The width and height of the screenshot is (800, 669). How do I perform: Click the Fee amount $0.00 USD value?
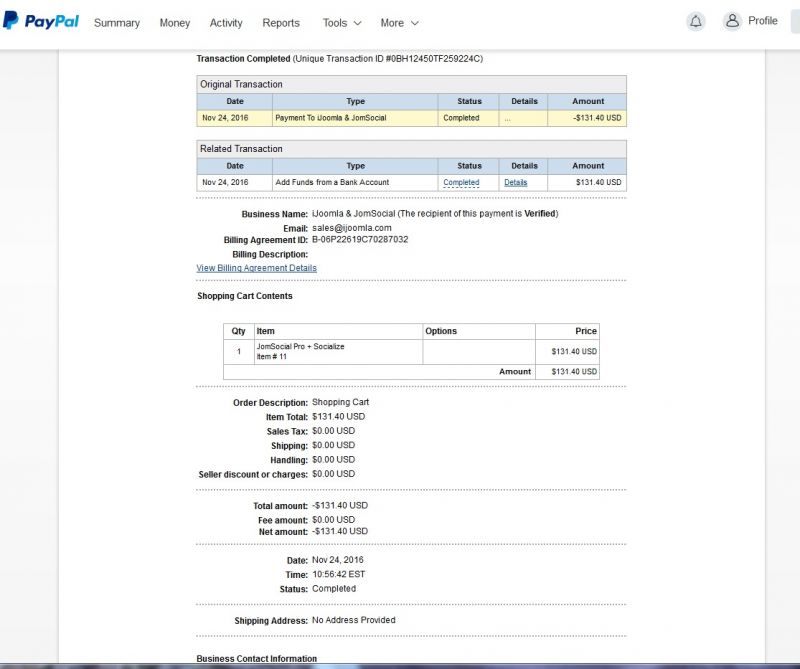pos(334,519)
